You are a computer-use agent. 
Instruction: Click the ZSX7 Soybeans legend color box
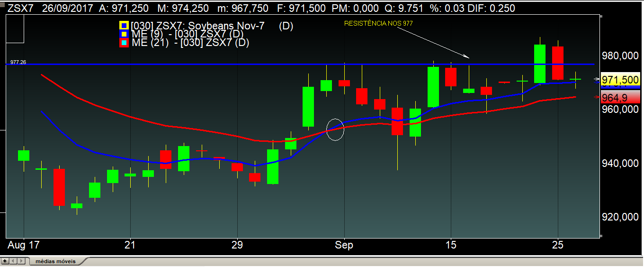pos(124,26)
